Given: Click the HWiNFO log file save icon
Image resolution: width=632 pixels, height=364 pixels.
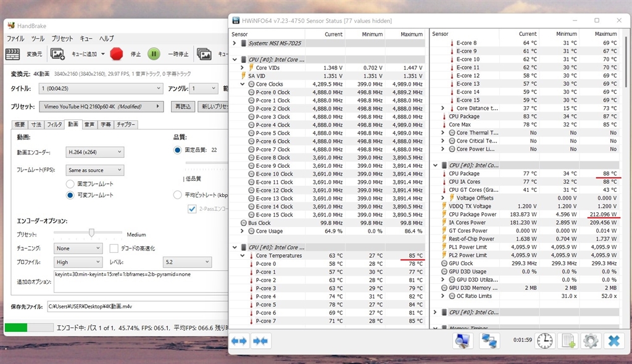Looking at the screenshot, I should 568,341.
